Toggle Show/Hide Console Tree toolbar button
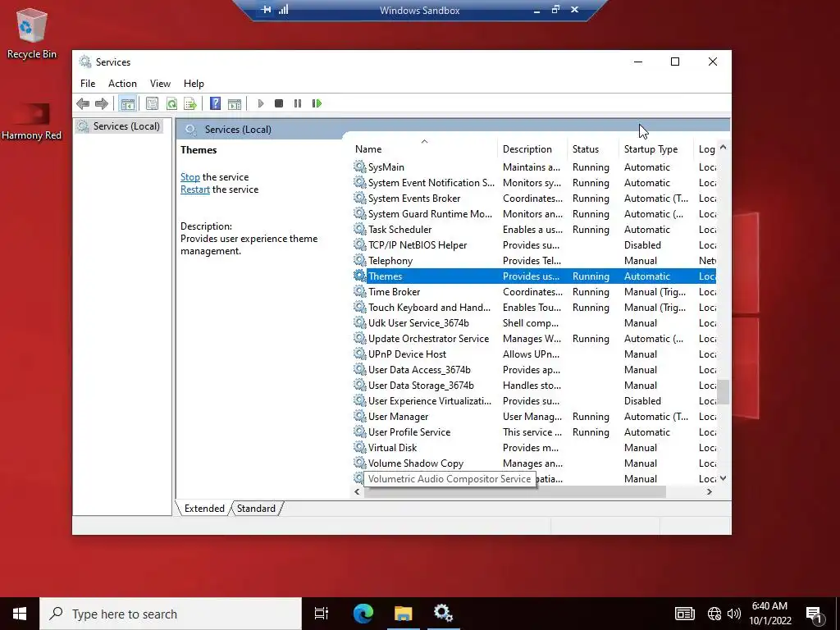Viewport: 840px width, 630px height. (x=127, y=103)
